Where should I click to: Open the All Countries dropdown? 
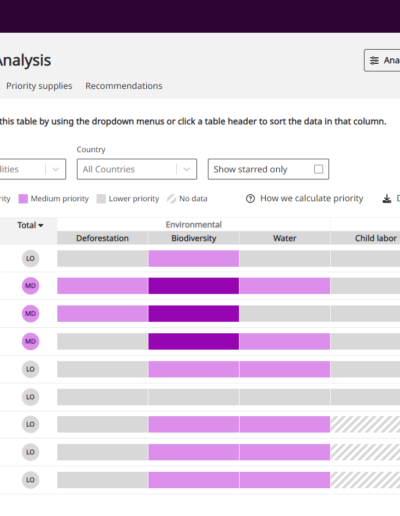tap(137, 169)
